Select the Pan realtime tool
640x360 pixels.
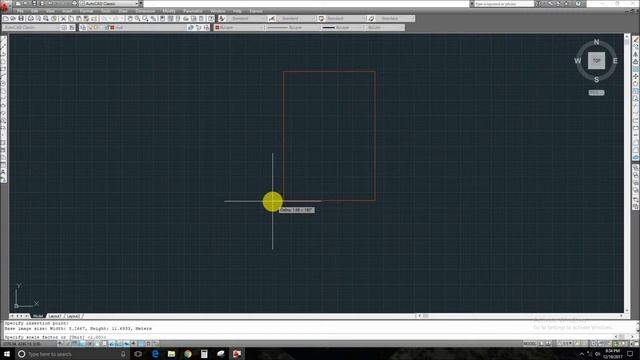point(130,19)
